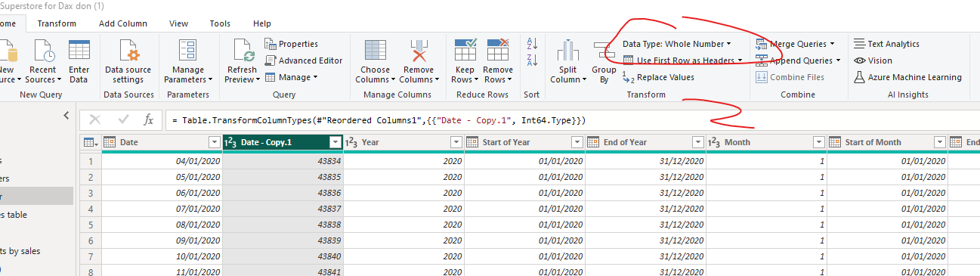Select the End of Year column header

pos(645,142)
